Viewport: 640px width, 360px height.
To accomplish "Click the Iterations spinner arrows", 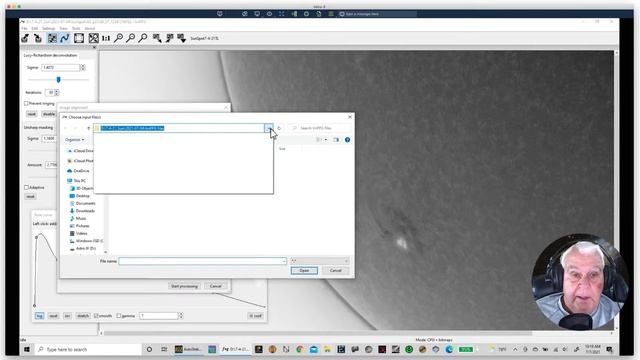I will pos(57,93).
